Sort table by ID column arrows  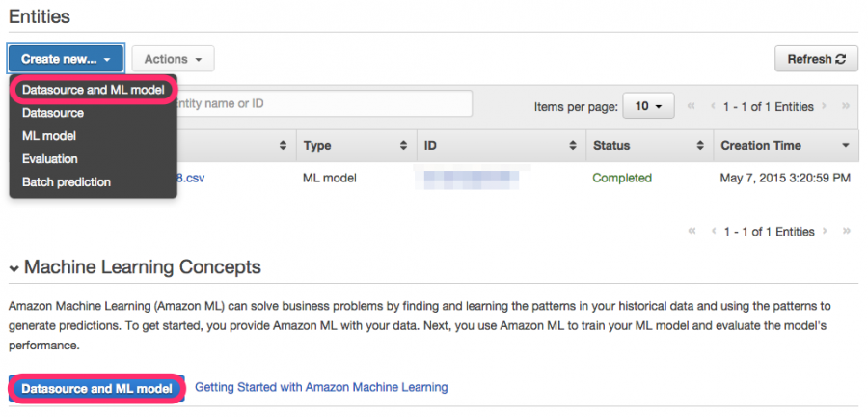click(573, 146)
